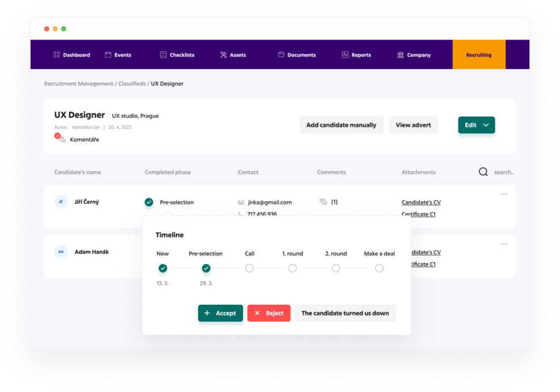
Task: Click the Komentáře label
Action: pos(84,139)
